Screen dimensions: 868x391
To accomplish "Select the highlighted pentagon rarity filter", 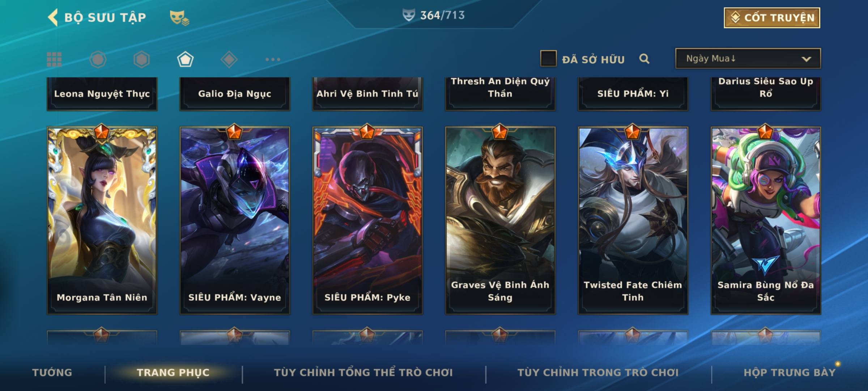I will 185,59.
